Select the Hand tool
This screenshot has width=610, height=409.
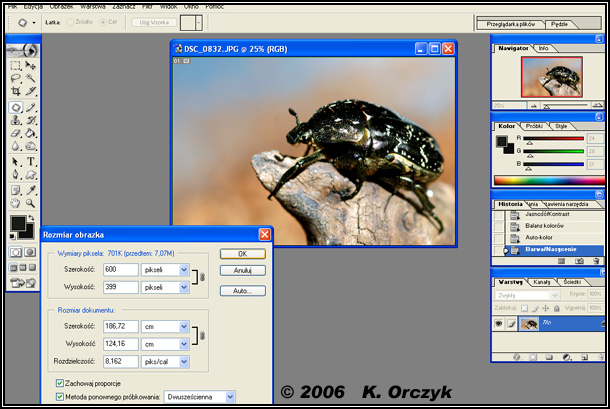click(16, 203)
